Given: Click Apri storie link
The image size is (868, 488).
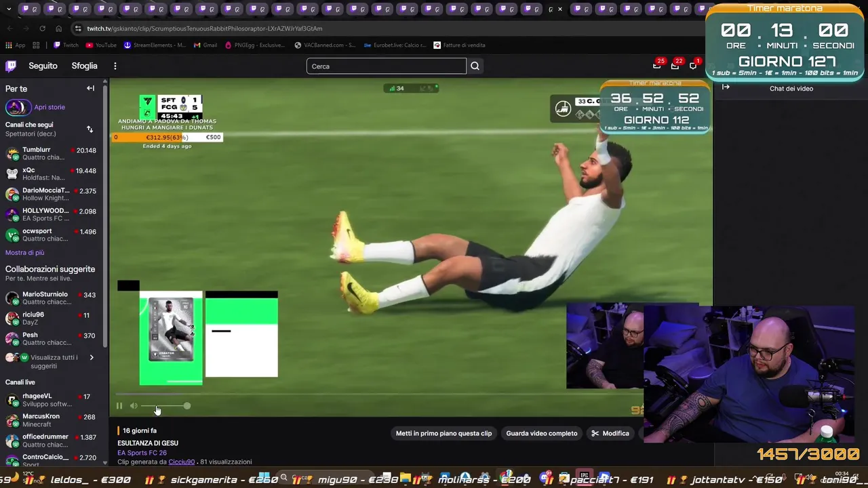Looking at the screenshot, I should pos(50,107).
